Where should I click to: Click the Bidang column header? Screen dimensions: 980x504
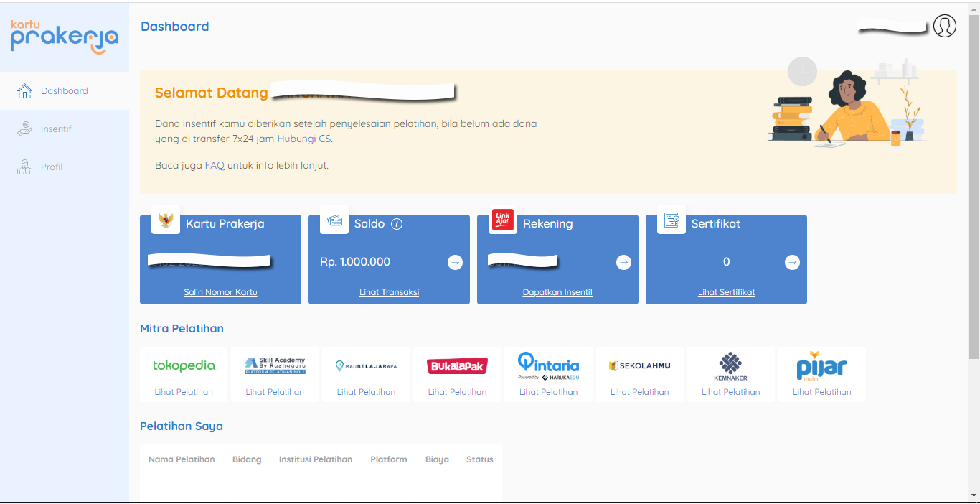pyautogui.click(x=247, y=459)
